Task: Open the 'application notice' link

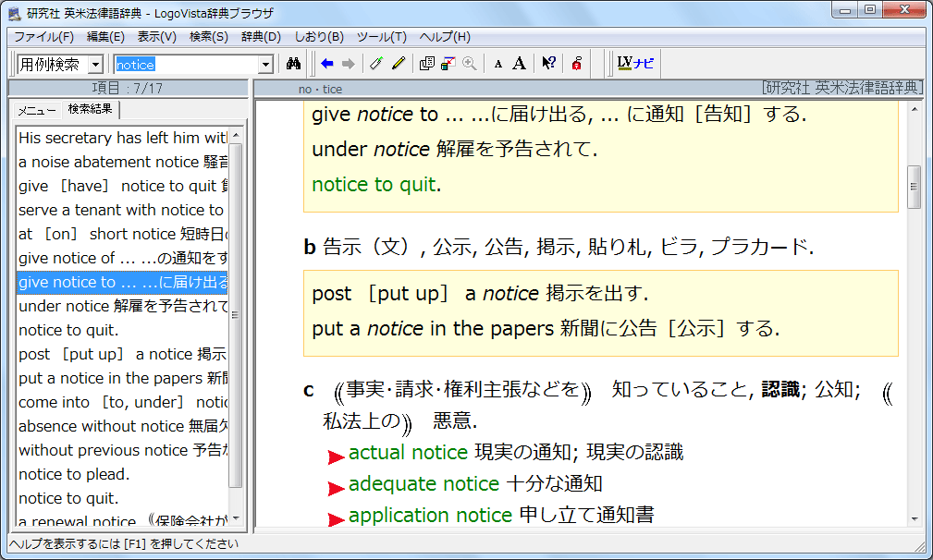Action: pyautogui.click(x=430, y=515)
